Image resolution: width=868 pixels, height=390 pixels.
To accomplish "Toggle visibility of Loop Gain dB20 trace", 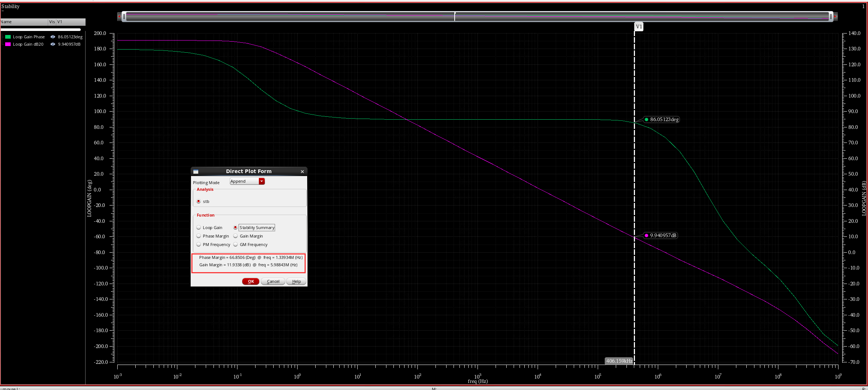I will point(53,44).
